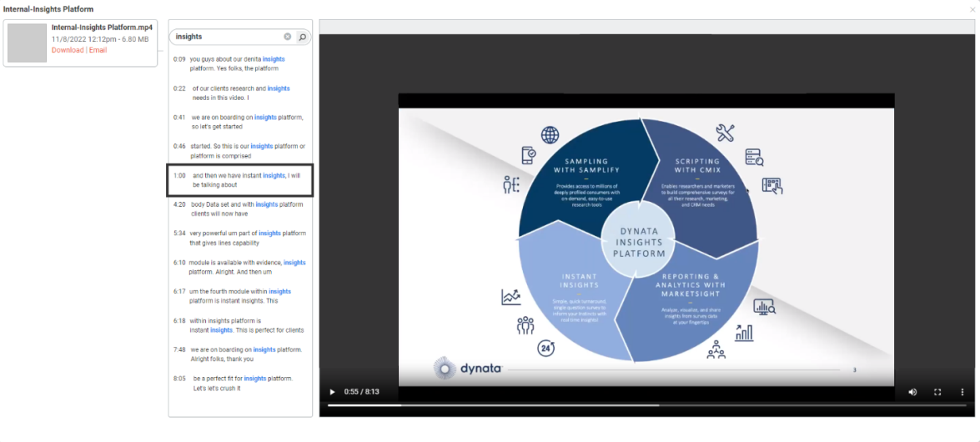Jump to 5:34 transcript result

point(240,239)
